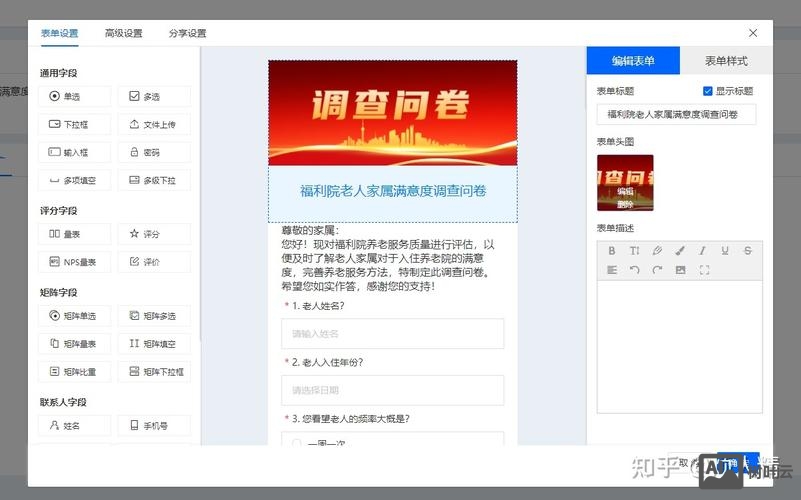Add a 评分 star rating field
Screen dimensions: 801x500
pos(154,234)
